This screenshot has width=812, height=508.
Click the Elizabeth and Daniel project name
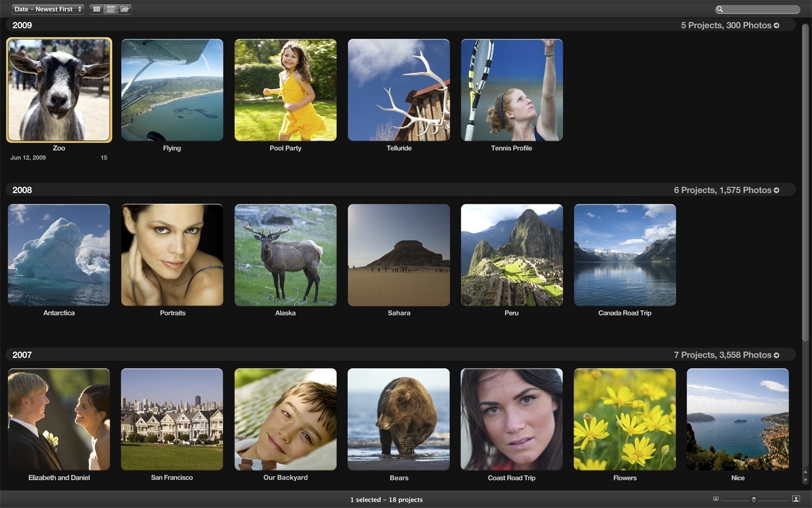tap(59, 478)
